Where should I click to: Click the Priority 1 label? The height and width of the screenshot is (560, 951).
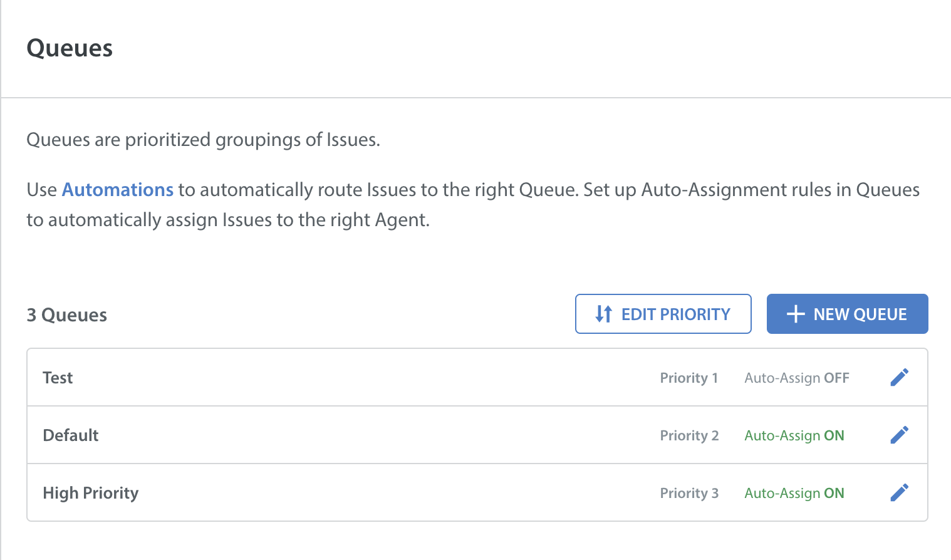(689, 378)
